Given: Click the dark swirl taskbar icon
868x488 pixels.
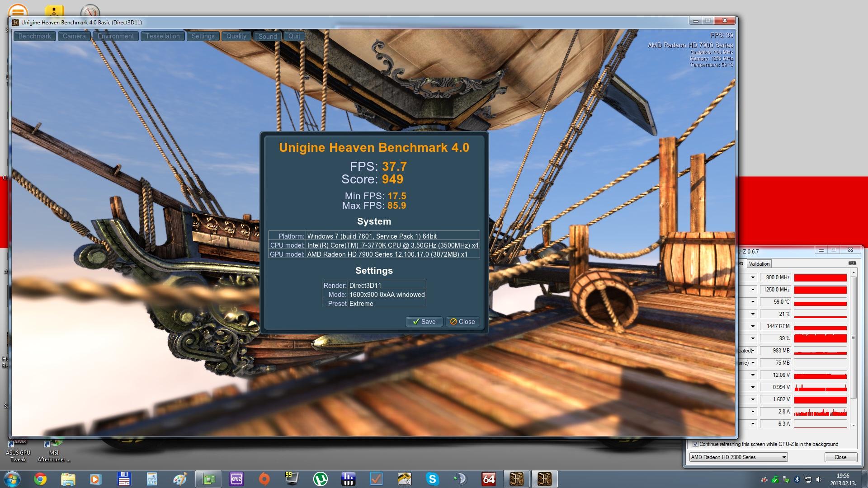Looking at the screenshot, I should 460,479.
